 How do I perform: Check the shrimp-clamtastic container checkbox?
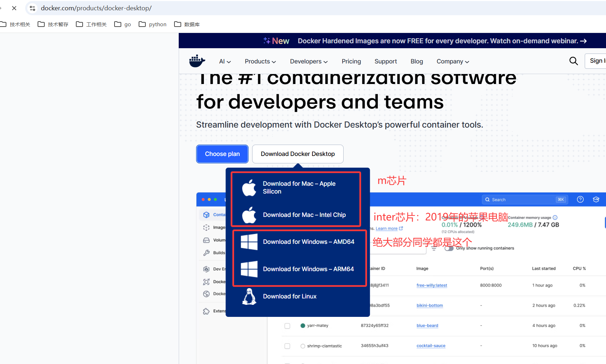point(287,346)
